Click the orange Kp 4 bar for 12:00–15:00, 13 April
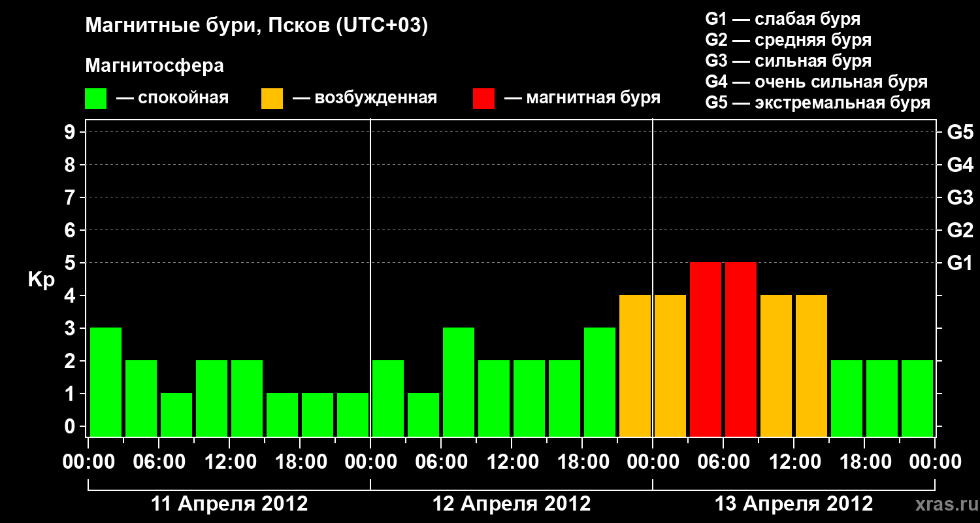The image size is (980, 523). (811, 365)
